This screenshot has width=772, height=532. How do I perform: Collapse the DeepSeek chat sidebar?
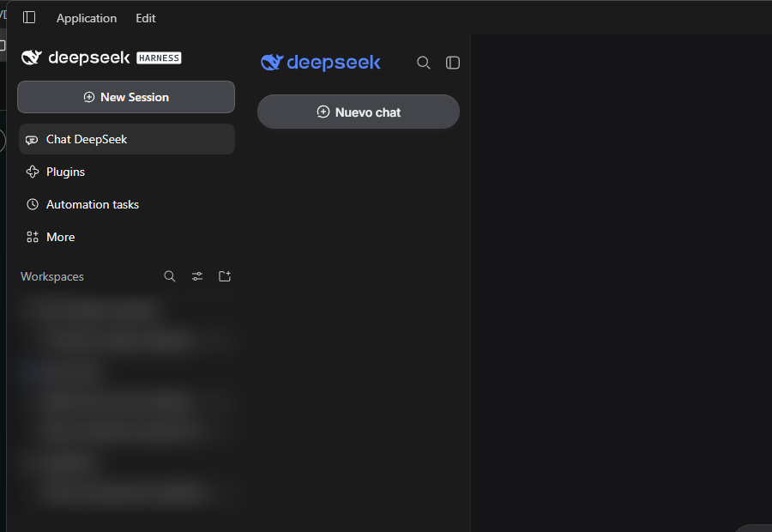[453, 63]
